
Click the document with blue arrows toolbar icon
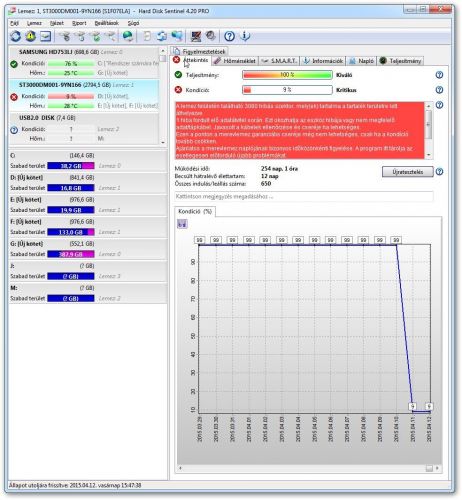click(162, 36)
